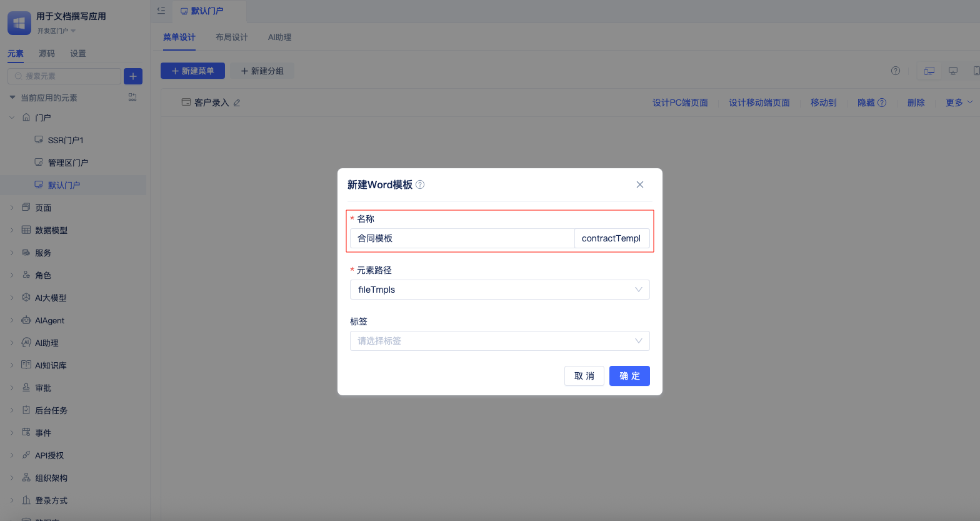This screenshot has width=980, height=521.
Task: Open the 标签 select dropdown
Action: (x=500, y=341)
